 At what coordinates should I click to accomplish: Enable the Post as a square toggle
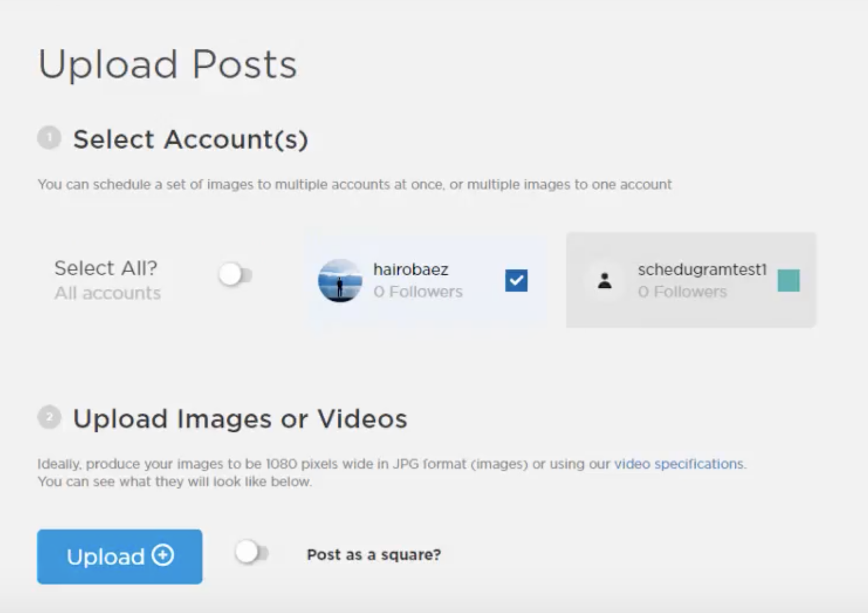(x=251, y=553)
